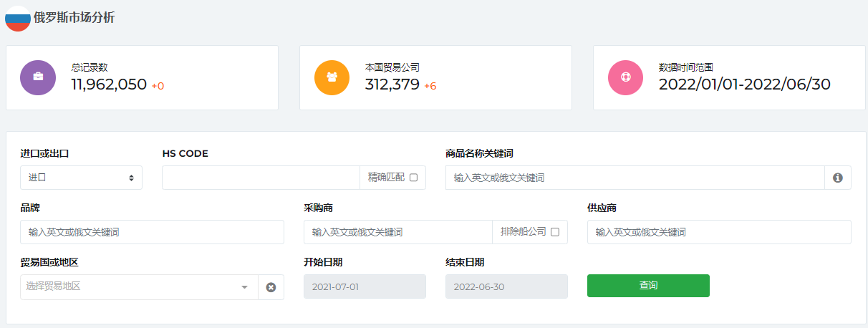Expand the 选择贸易地区 dropdown
This screenshot has width=868, height=328.
(139, 287)
